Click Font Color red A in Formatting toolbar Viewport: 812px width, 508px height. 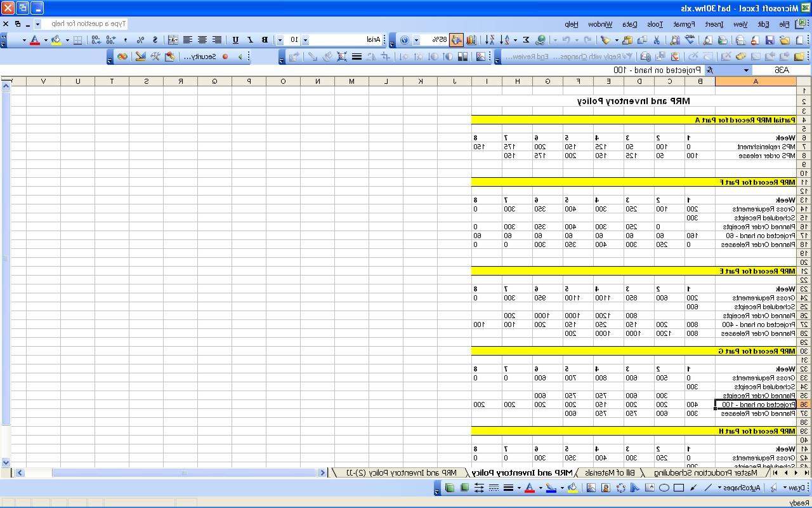pyautogui.click(x=35, y=39)
